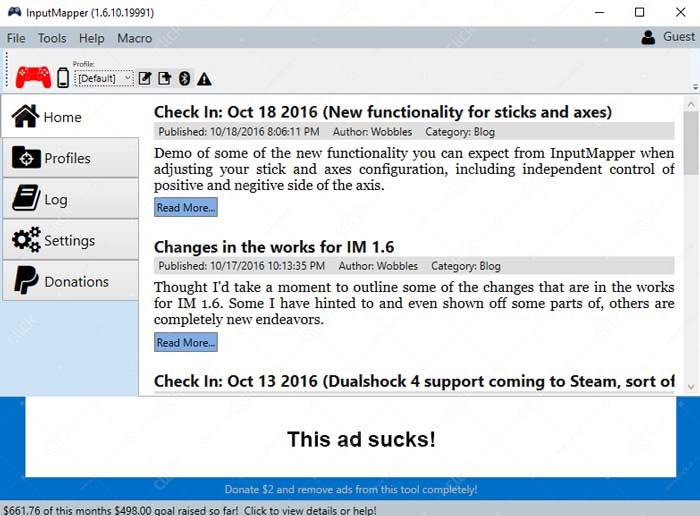Click the warning triangle icon
Image resolution: width=700 pixels, height=516 pixels.
click(x=204, y=78)
